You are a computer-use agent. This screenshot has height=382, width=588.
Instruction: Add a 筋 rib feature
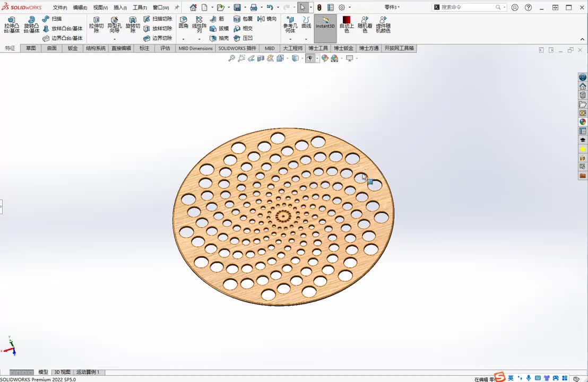(217, 19)
